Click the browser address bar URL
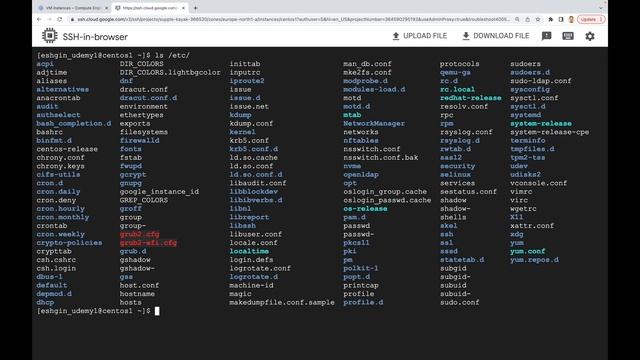This screenshot has width=640, height=360. click(x=293, y=19)
